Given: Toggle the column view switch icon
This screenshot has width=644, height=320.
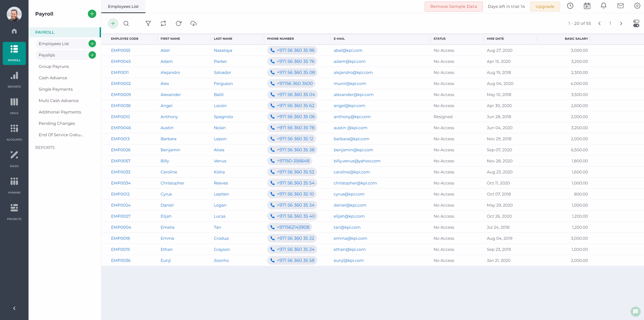Looking at the screenshot, I should tap(636, 23).
